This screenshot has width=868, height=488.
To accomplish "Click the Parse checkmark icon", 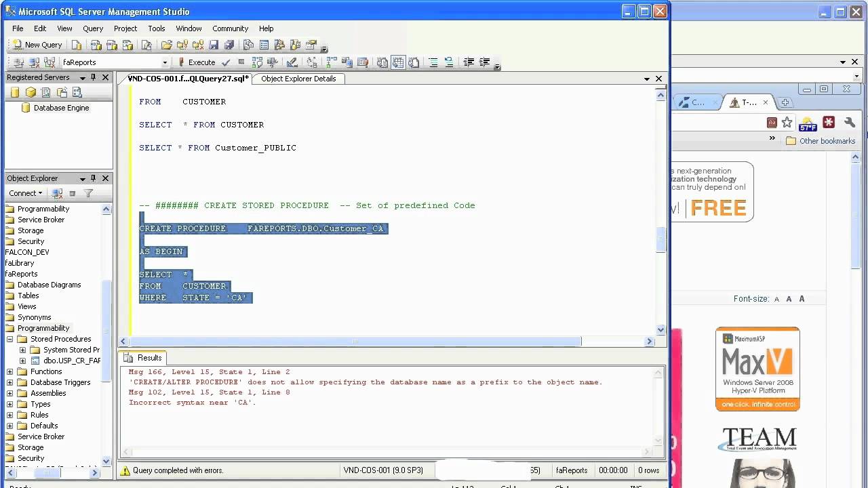I will 226,62.
